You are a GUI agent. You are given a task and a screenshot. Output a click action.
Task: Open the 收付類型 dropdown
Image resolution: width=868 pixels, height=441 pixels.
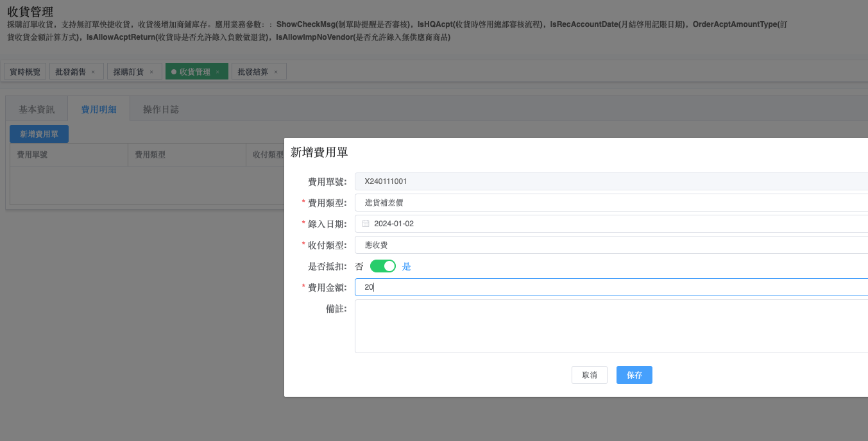pos(609,245)
